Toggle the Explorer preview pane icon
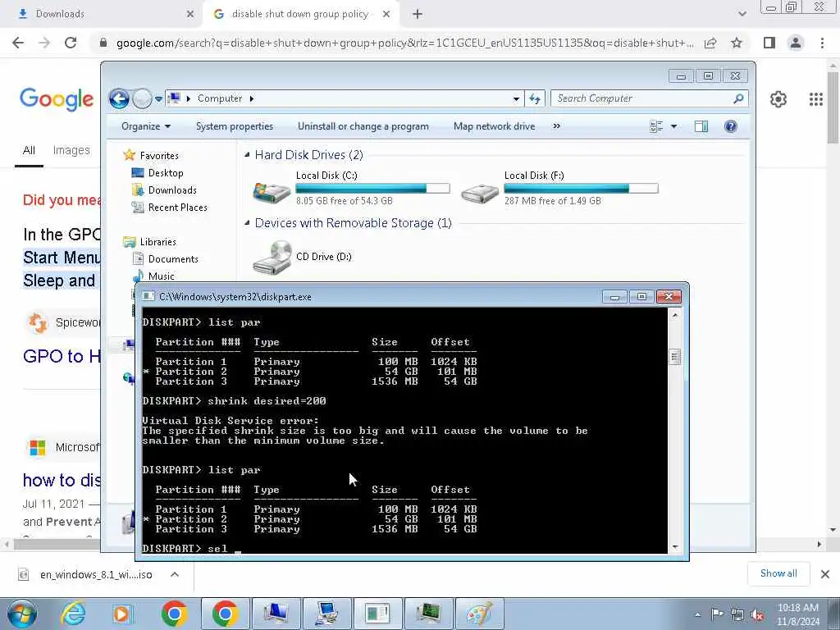Screen dimensions: 840x630 [x=701, y=126]
